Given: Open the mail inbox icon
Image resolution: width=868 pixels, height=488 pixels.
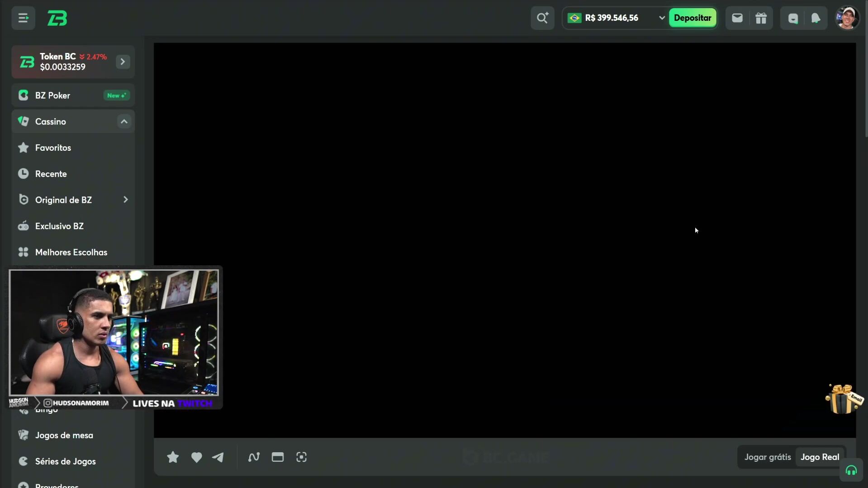Looking at the screenshot, I should point(737,18).
